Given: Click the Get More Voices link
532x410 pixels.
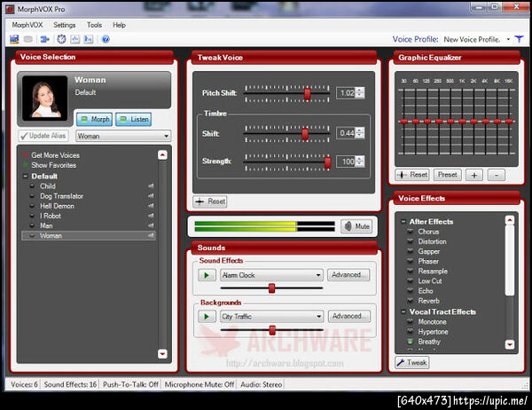Looking at the screenshot, I should click(55, 155).
